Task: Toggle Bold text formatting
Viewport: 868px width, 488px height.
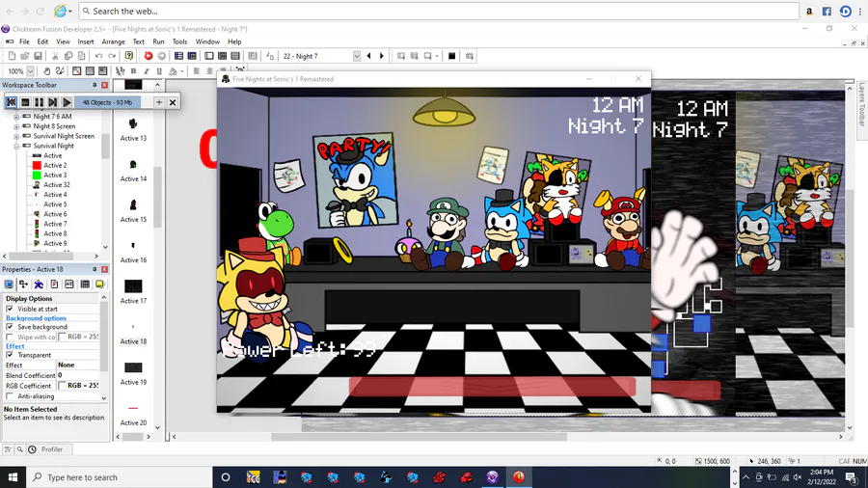Action: (x=133, y=70)
